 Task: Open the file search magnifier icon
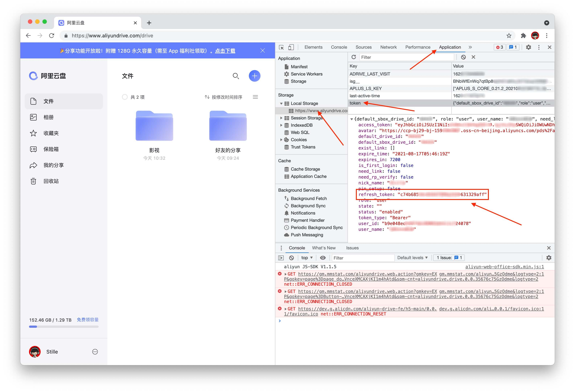click(x=236, y=76)
